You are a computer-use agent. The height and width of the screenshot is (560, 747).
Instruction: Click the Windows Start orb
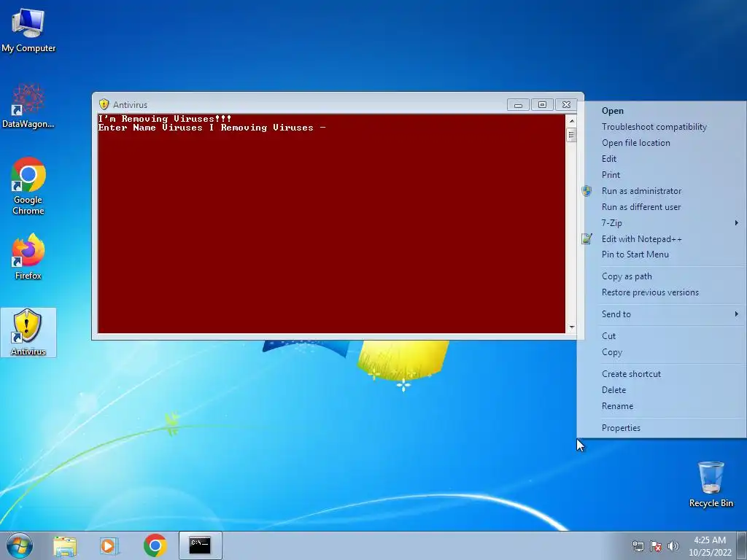point(20,545)
